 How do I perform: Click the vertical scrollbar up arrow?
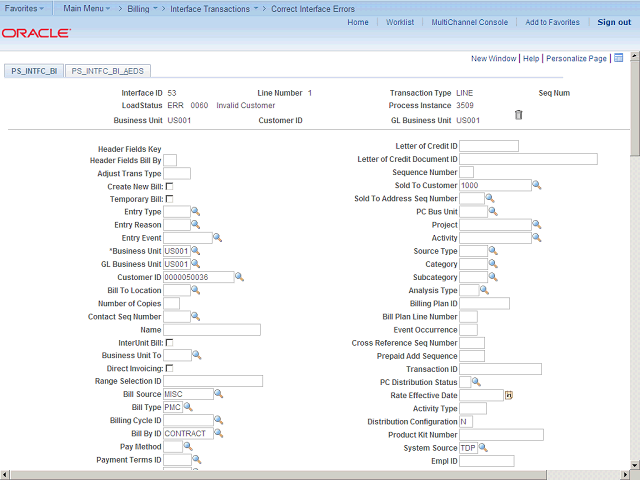click(x=635, y=56)
